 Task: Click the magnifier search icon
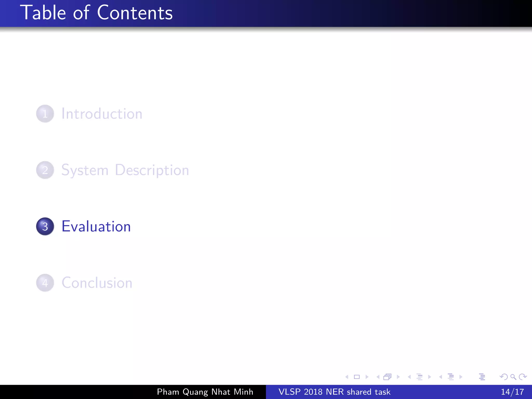coord(513,377)
